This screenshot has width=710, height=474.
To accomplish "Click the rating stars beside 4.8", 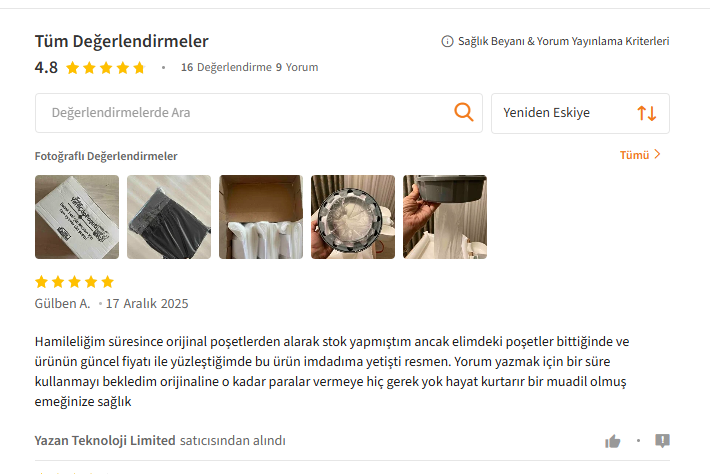I will tap(106, 68).
